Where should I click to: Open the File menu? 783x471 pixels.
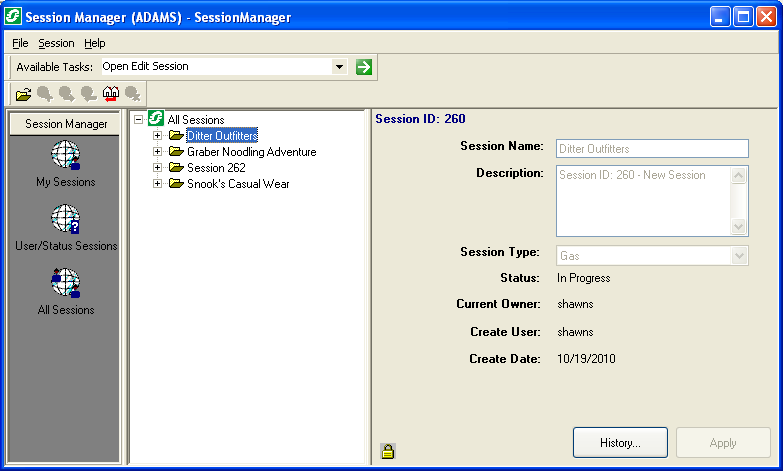20,43
